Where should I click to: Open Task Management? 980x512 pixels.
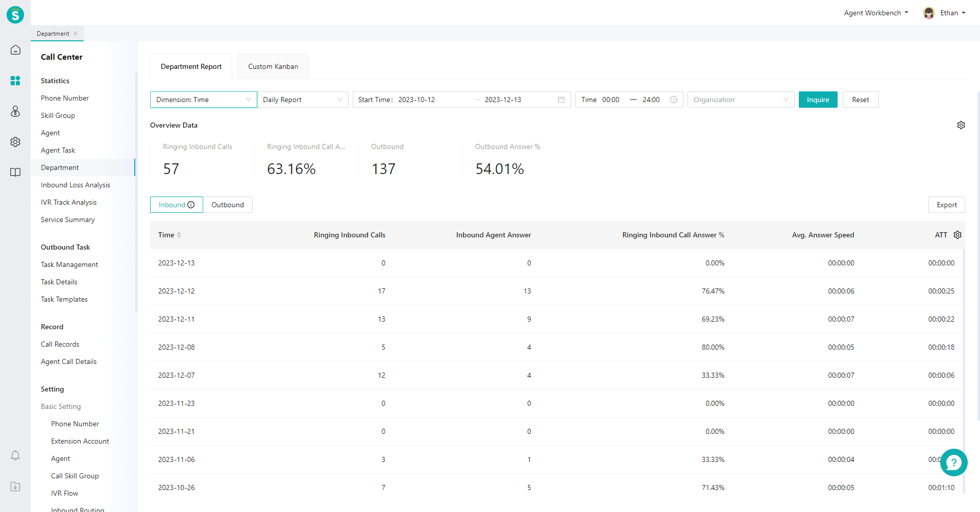tap(69, 264)
